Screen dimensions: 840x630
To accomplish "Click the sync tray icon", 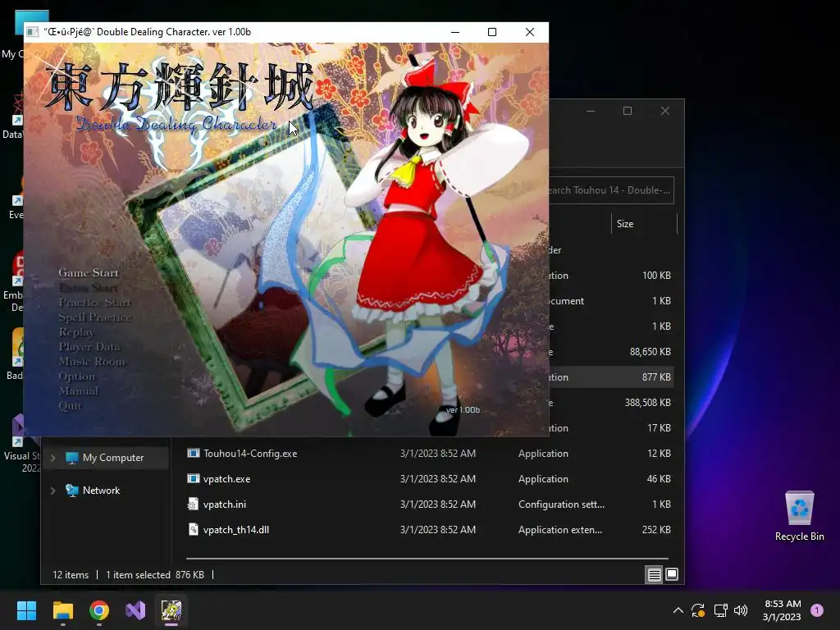I will pyautogui.click(x=698, y=610).
